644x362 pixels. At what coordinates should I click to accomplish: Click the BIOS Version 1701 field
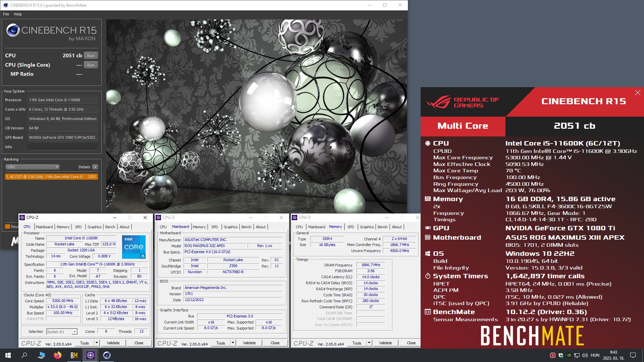pyautogui.click(x=233, y=294)
